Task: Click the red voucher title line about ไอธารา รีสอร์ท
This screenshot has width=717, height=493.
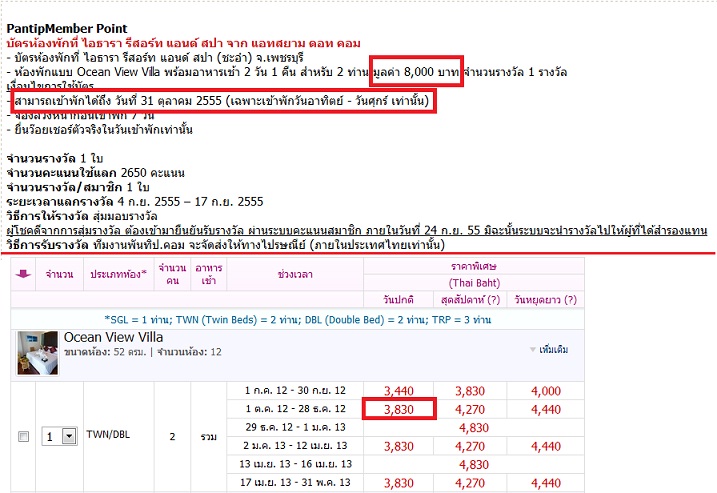Action: click(x=183, y=43)
